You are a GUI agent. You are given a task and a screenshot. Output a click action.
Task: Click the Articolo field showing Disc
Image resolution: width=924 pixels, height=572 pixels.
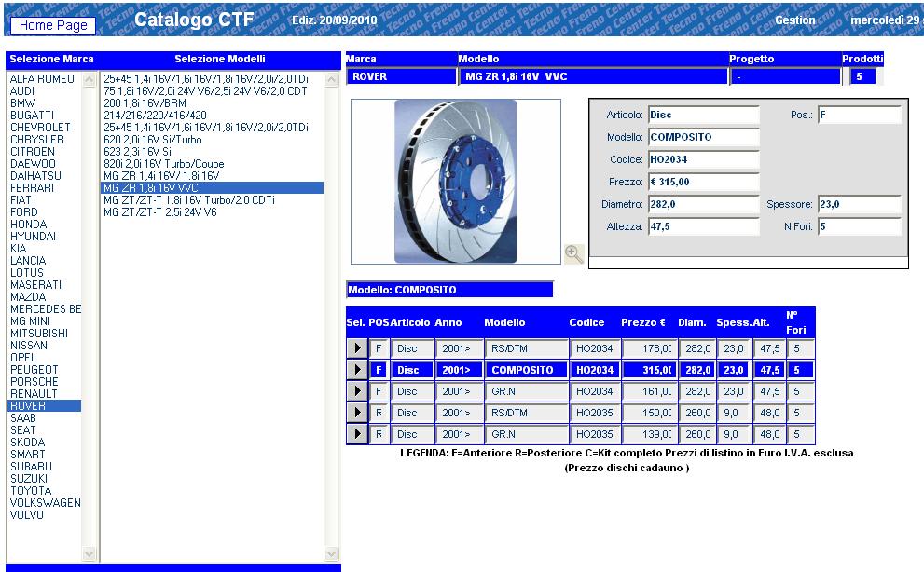(x=704, y=115)
